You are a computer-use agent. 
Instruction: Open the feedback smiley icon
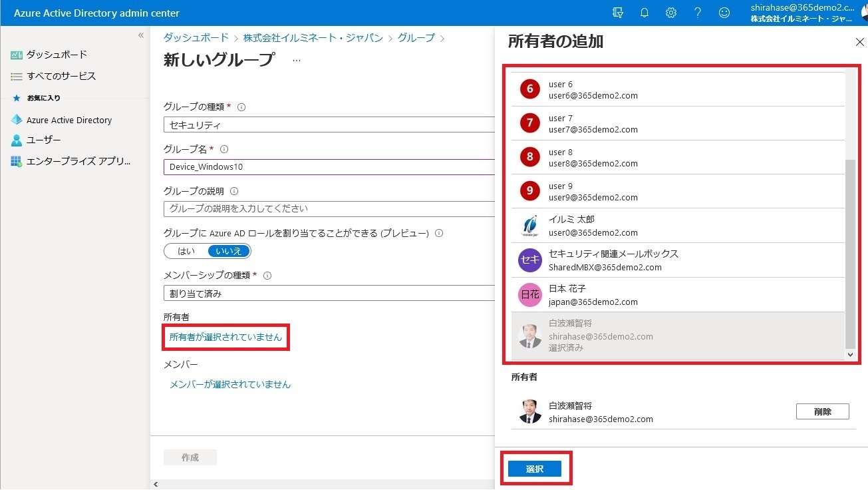coord(724,13)
